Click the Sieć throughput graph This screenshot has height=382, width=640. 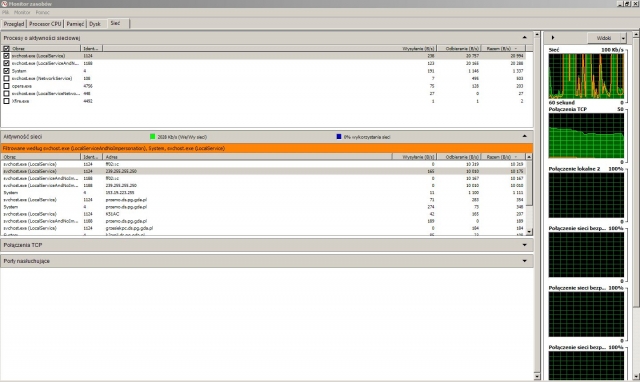(586, 76)
